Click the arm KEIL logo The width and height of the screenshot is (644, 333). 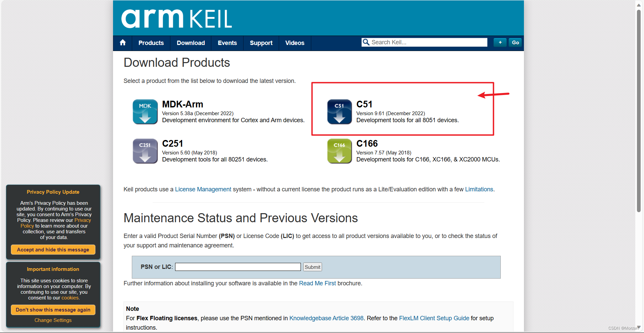pyautogui.click(x=176, y=18)
